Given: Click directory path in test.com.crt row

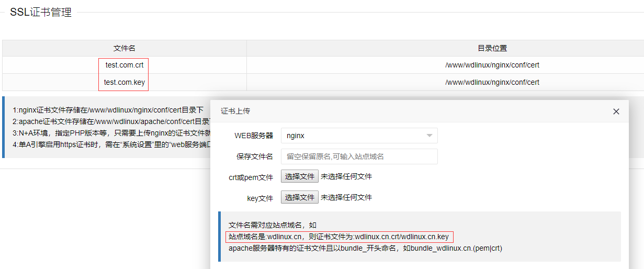Looking at the screenshot, I should [492, 65].
